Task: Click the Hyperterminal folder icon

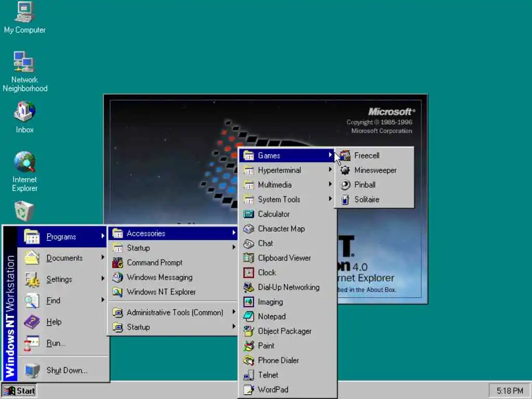Action: point(249,170)
